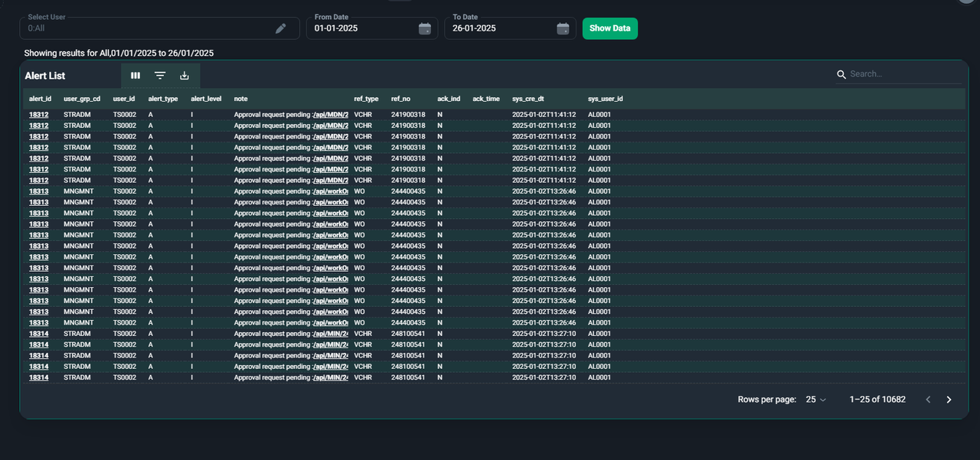Sort by the ack_ind column header
Image resolution: width=980 pixels, height=460 pixels.
tap(449, 99)
